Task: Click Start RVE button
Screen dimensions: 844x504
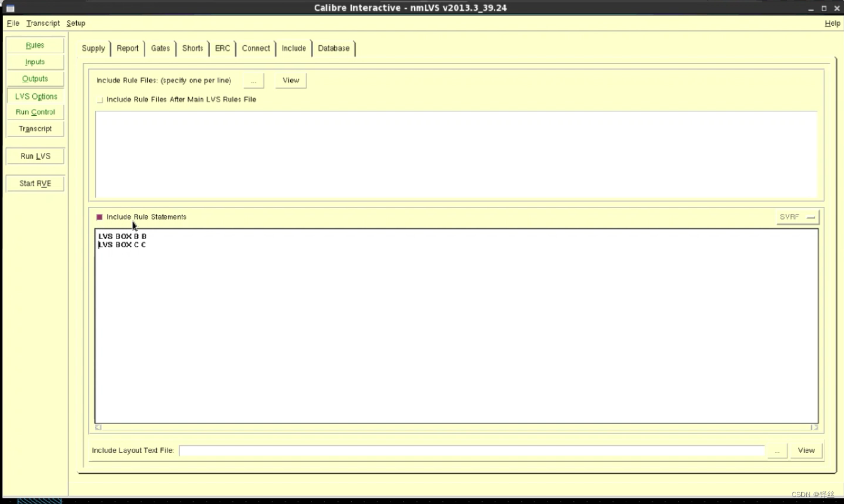Action: click(35, 184)
